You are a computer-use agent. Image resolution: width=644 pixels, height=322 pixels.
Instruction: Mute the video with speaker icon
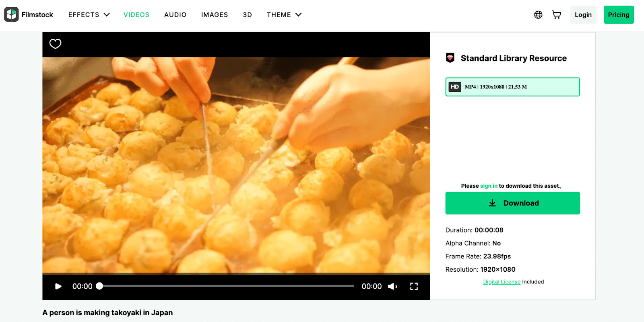392,286
